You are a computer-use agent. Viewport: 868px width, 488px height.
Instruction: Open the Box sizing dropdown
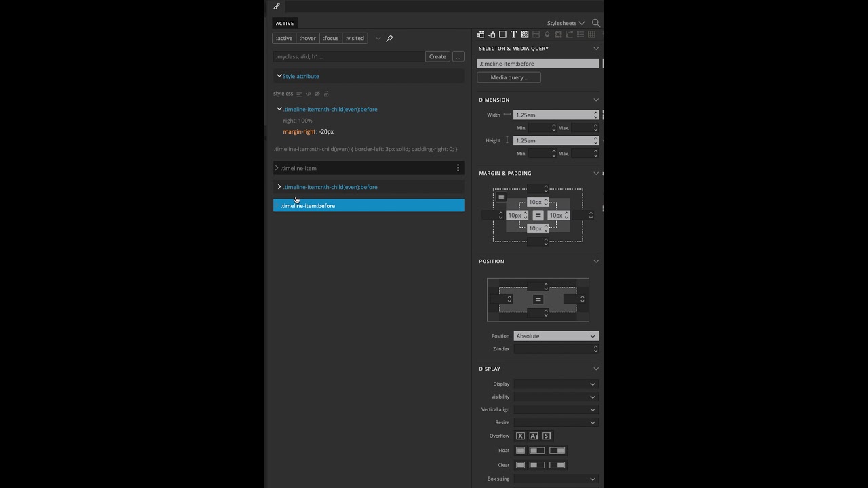click(556, 479)
